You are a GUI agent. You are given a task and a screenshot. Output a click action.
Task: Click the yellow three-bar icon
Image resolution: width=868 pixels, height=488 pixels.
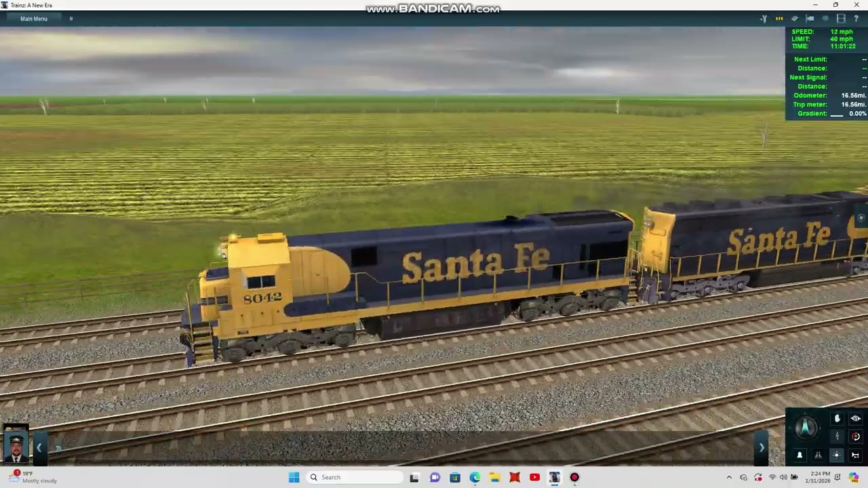(779, 19)
